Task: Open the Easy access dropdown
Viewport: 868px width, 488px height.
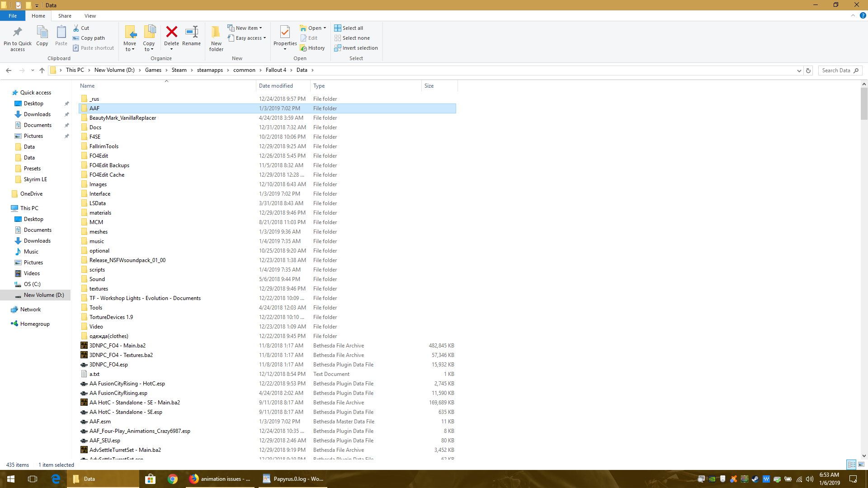Action: pos(247,38)
